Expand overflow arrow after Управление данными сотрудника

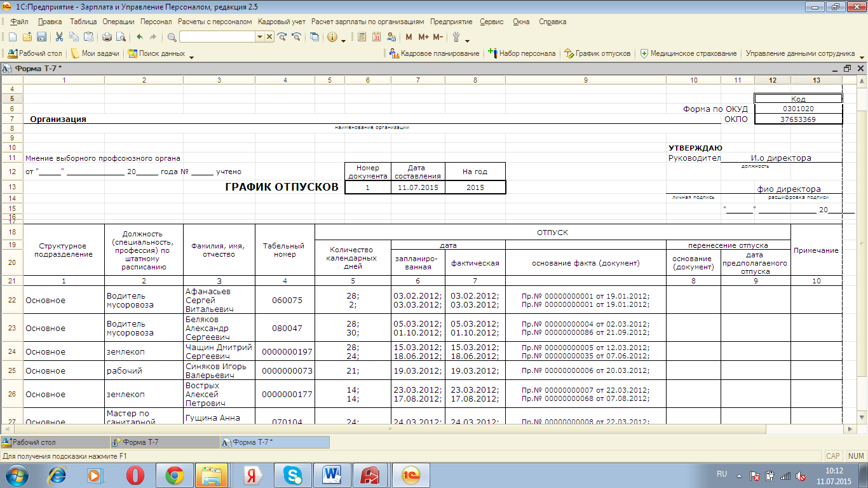pos(861,57)
